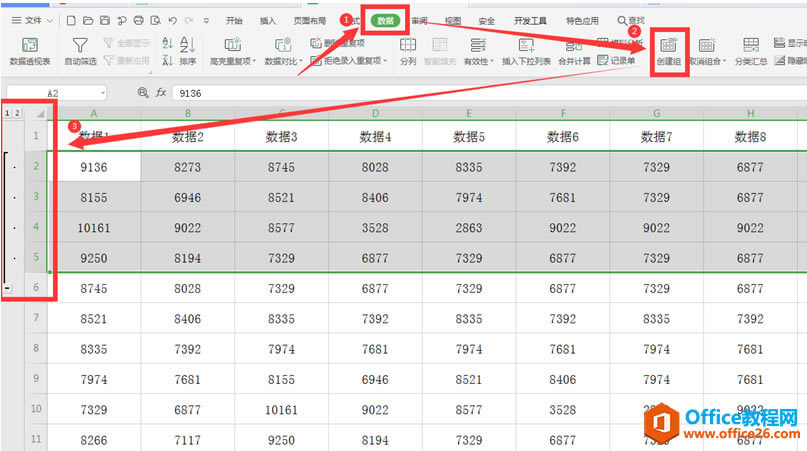
Task: Open the quick access toolbar customize dropdown
Action: [x=206, y=21]
